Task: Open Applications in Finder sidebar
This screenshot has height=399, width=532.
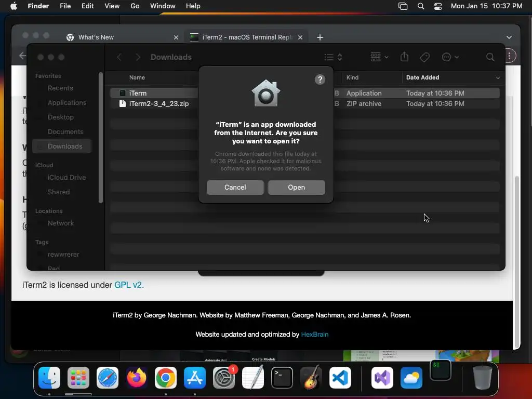Action: [67, 102]
